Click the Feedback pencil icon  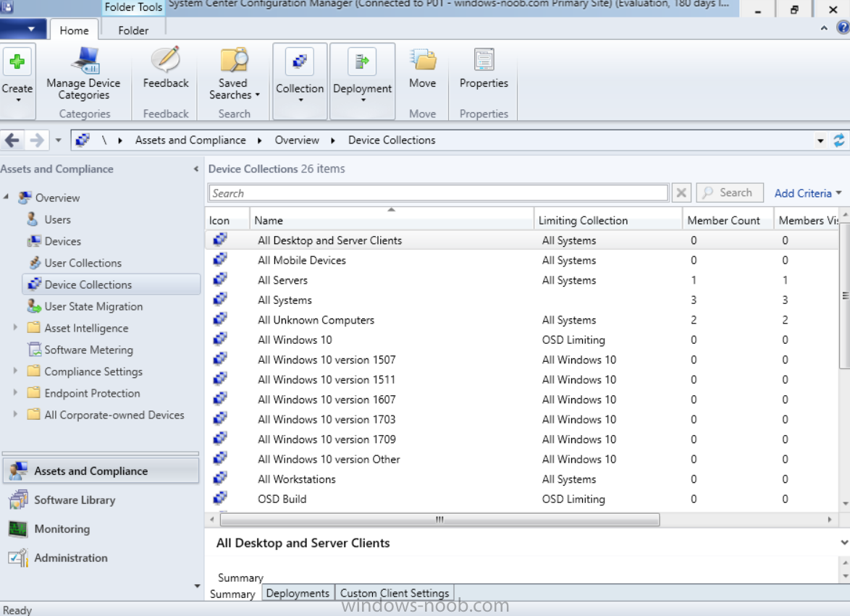click(165, 59)
